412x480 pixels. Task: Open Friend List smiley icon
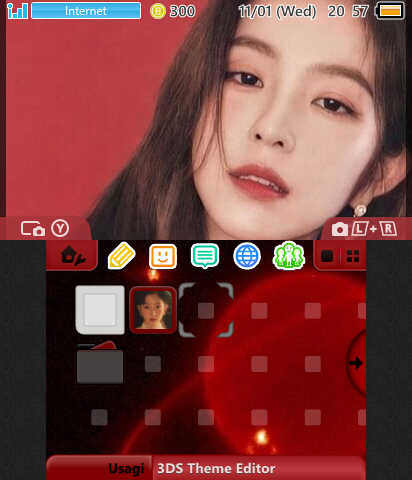pos(163,256)
